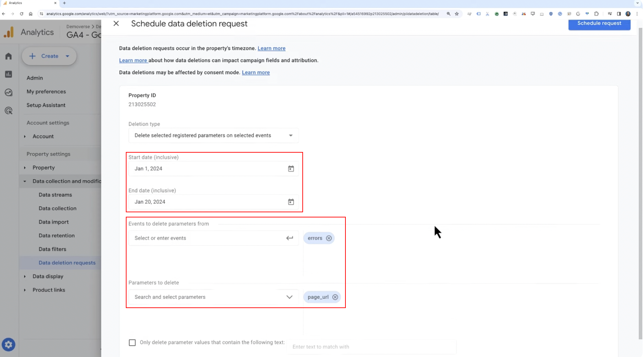The width and height of the screenshot is (644, 357).
Task: Open the Explore icon in the rail
Action: (x=9, y=92)
